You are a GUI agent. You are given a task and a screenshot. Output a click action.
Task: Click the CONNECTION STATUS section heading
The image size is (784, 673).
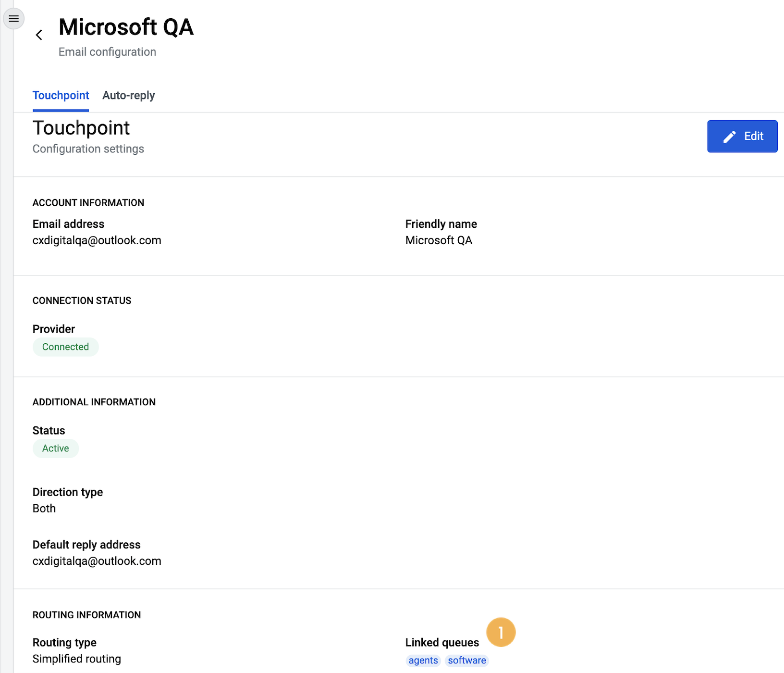tap(82, 300)
